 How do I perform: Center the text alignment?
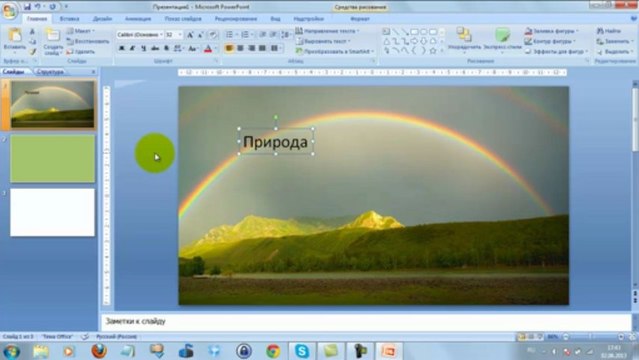tap(240, 48)
